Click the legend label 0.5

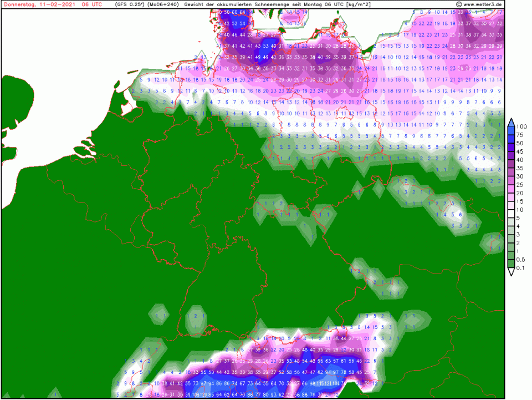[x=522, y=260]
